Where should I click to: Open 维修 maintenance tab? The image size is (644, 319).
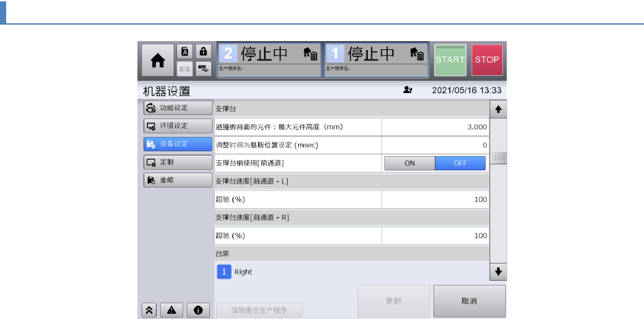[x=178, y=180]
